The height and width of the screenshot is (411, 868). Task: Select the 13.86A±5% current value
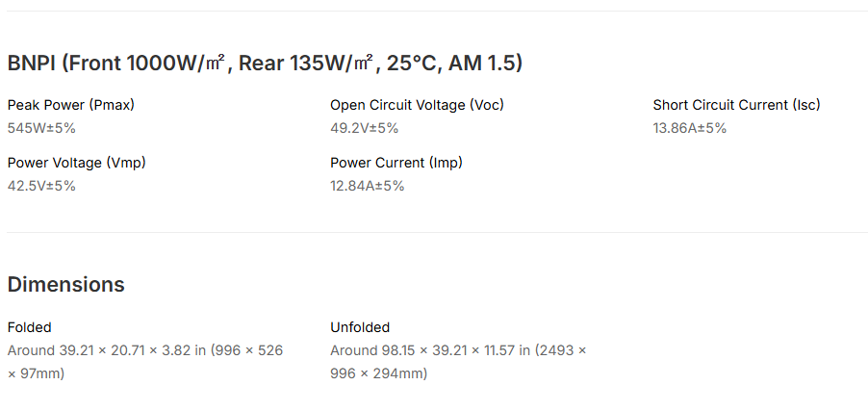(689, 128)
